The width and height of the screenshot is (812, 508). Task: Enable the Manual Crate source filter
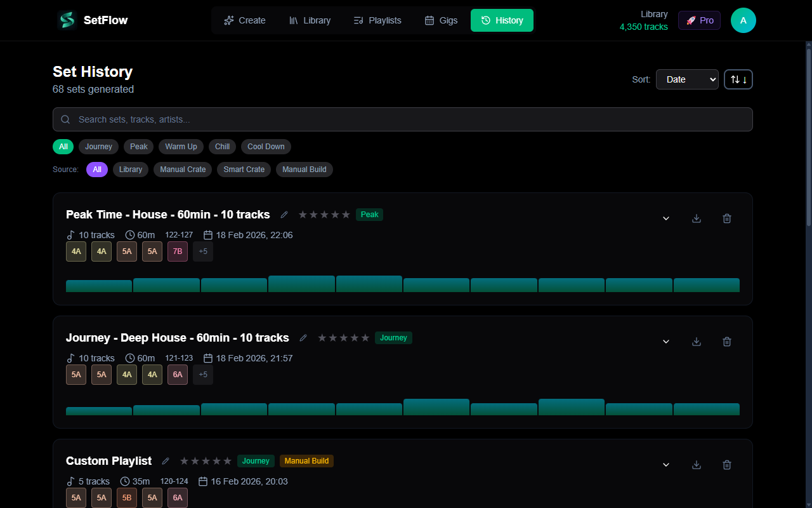click(182, 169)
